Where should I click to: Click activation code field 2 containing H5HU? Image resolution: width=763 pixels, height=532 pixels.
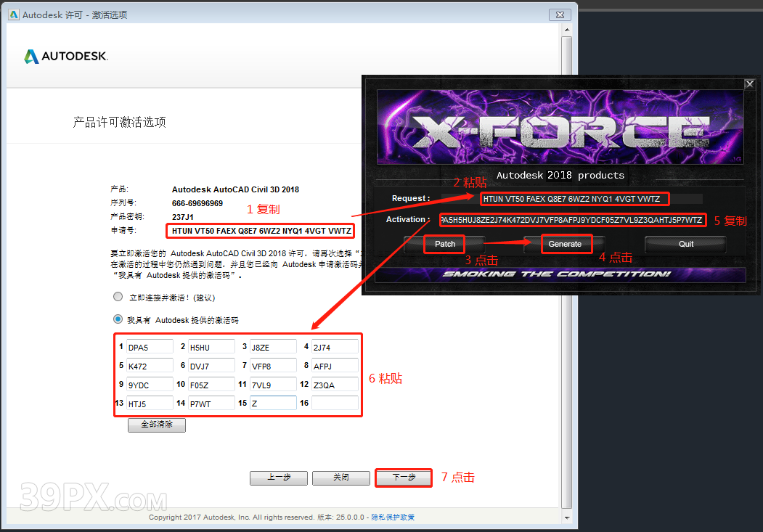[211, 347]
